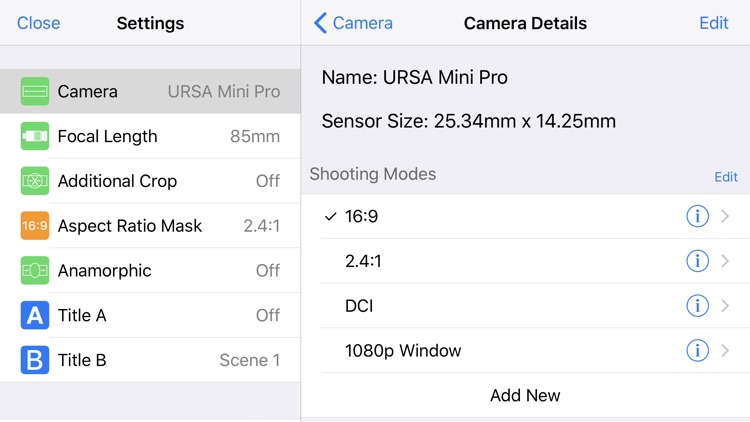Tap the Off value for Additional Crop

tap(268, 181)
